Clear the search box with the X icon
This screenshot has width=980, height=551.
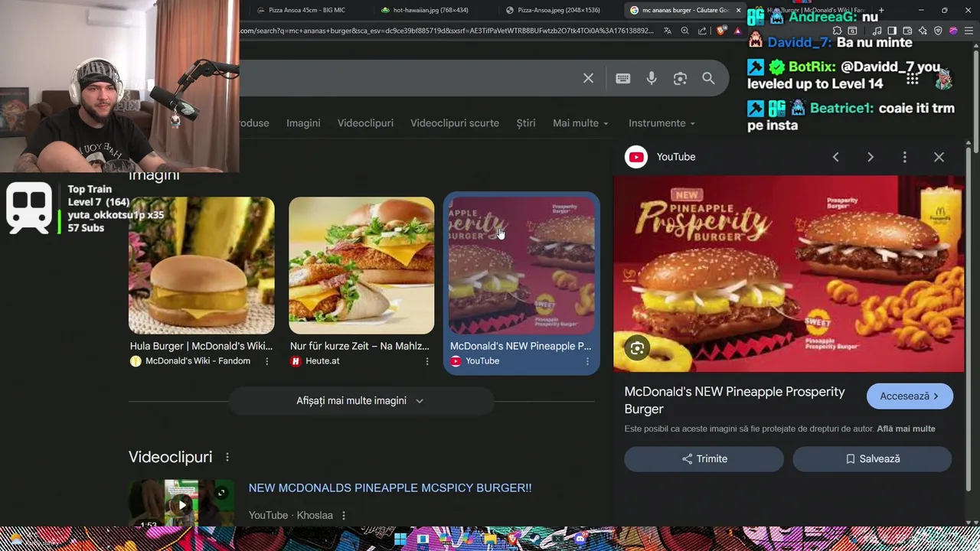(588, 78)
